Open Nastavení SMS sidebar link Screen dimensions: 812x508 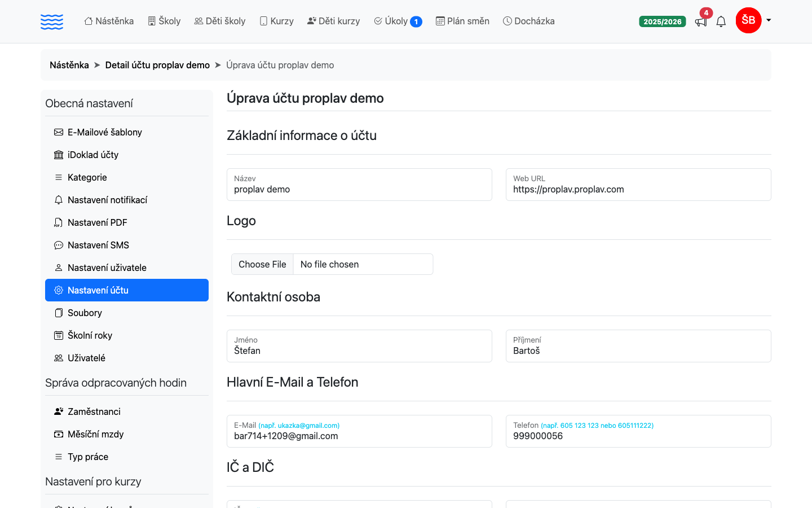(x=127, y=245)
